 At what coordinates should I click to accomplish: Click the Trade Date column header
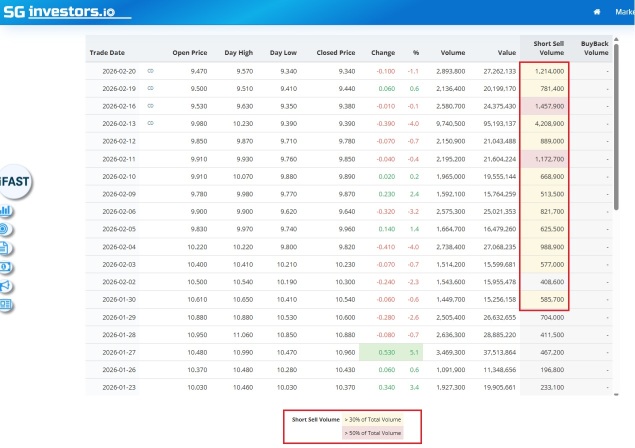point(107,53)
